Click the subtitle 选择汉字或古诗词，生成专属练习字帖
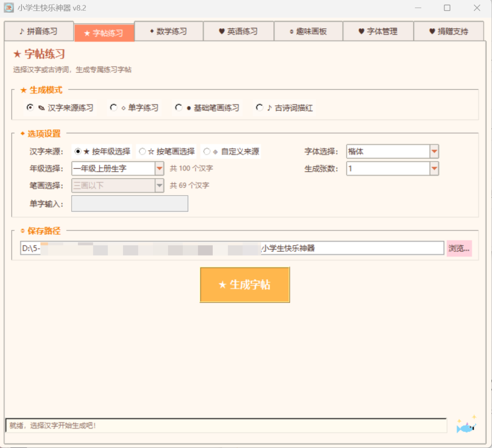492x448 pixels. coord(72,70)
